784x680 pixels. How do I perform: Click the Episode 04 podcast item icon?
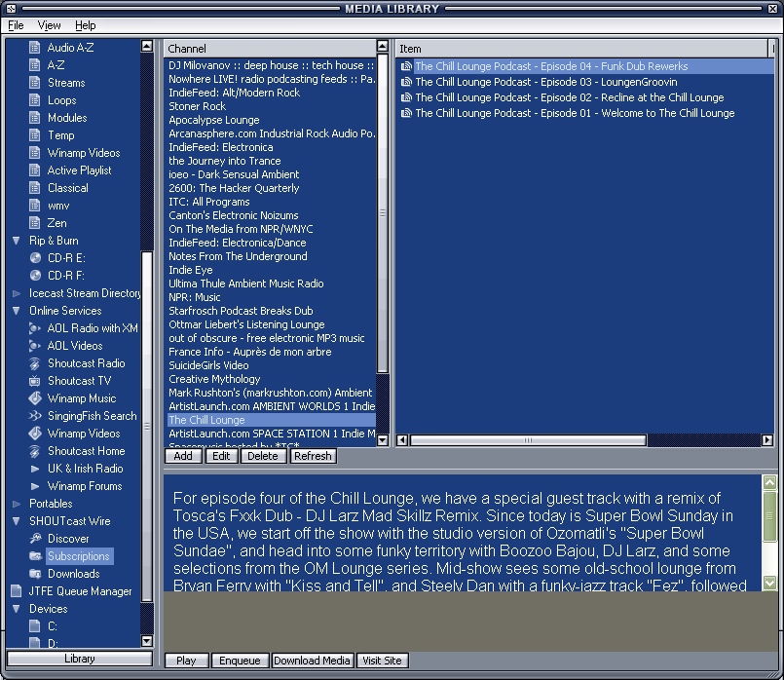(406, 66)
